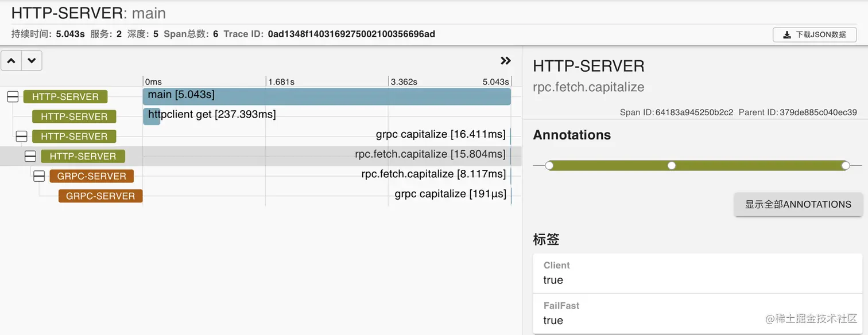
Task: Click the FailFast tag entry
Action: click(697, 314)
